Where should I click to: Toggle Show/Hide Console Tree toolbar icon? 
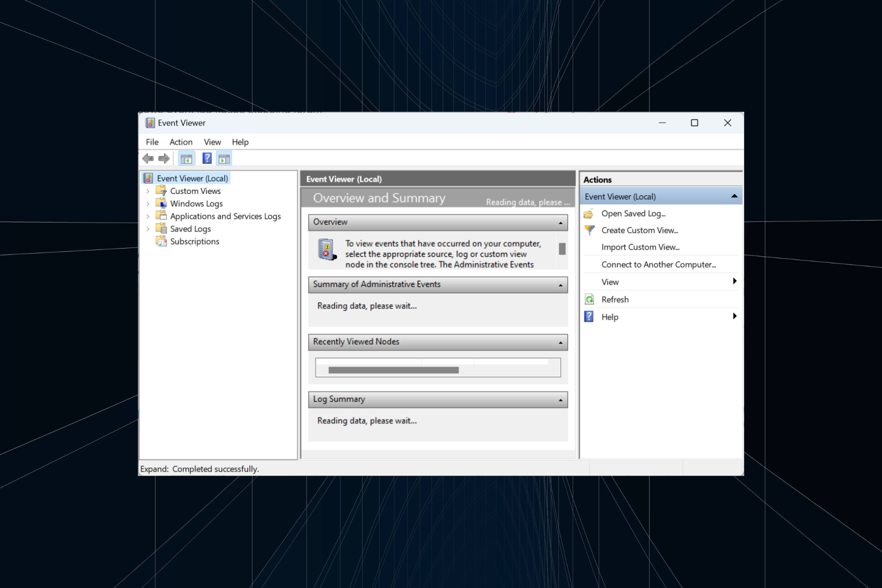coord(187,159)
